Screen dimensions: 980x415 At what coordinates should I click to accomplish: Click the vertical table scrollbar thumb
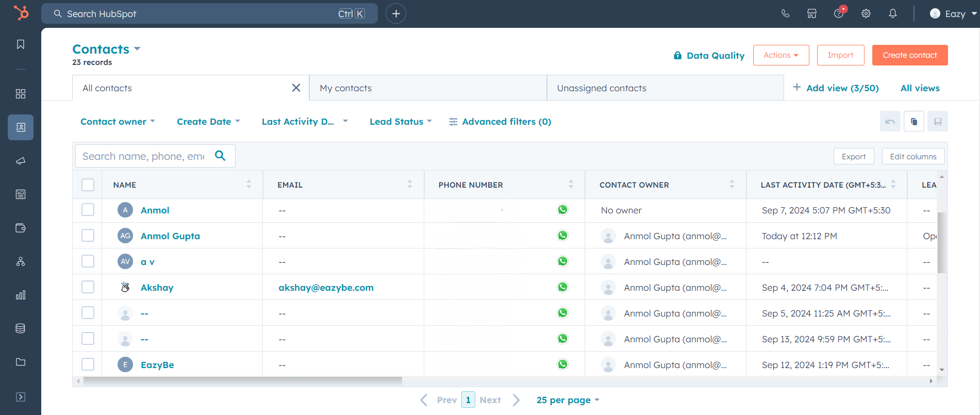click(x=941, y=242)
